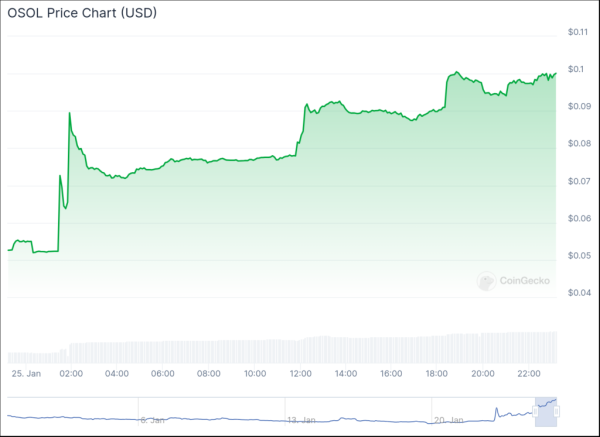
Task: Click the 12:00 x-axis time label
Action: click(x=300, y=374)
